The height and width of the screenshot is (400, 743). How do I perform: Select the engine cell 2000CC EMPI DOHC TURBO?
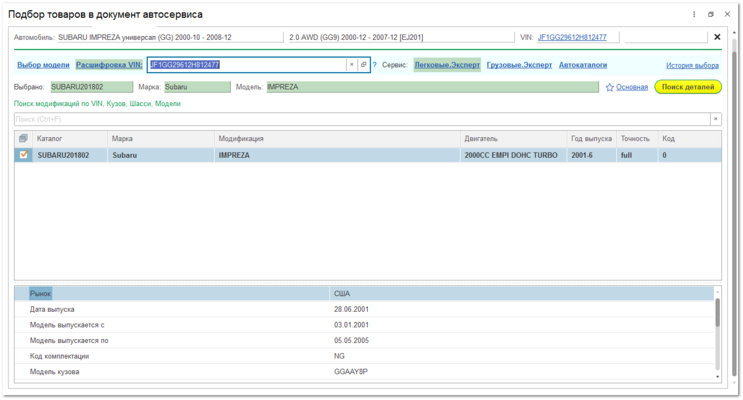[x=513, y=155]
